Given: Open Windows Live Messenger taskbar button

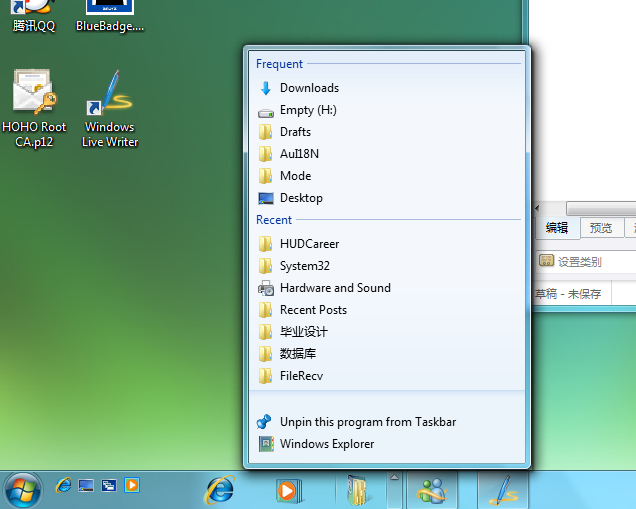Looking at the screenshot, I should 432,490.
